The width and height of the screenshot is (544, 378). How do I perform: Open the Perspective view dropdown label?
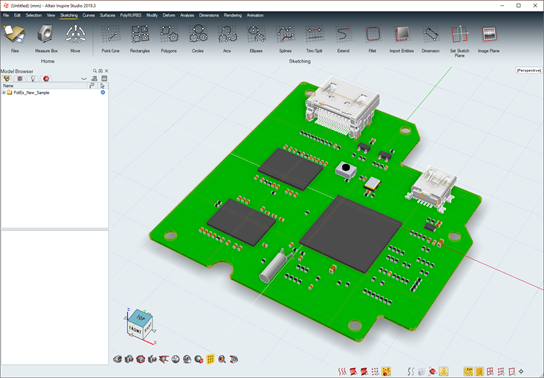pos(529,70)
